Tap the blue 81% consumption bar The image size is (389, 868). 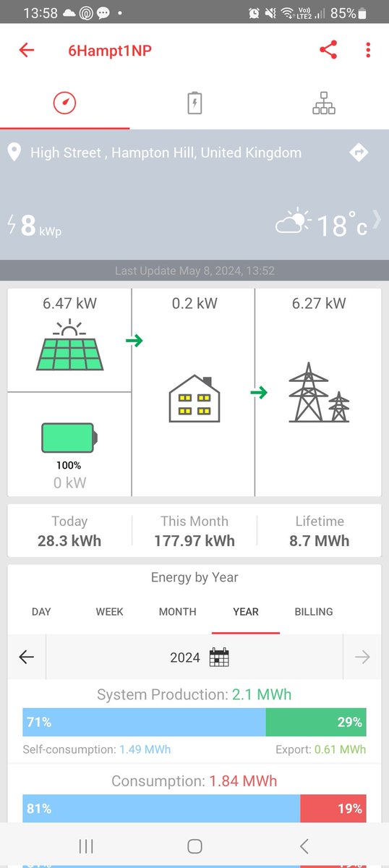161,809
